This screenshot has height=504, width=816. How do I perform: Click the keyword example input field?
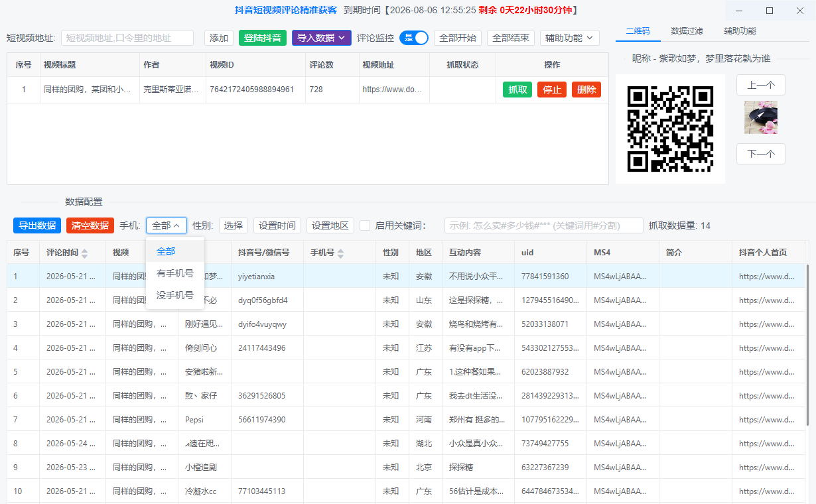coord(544,225)
